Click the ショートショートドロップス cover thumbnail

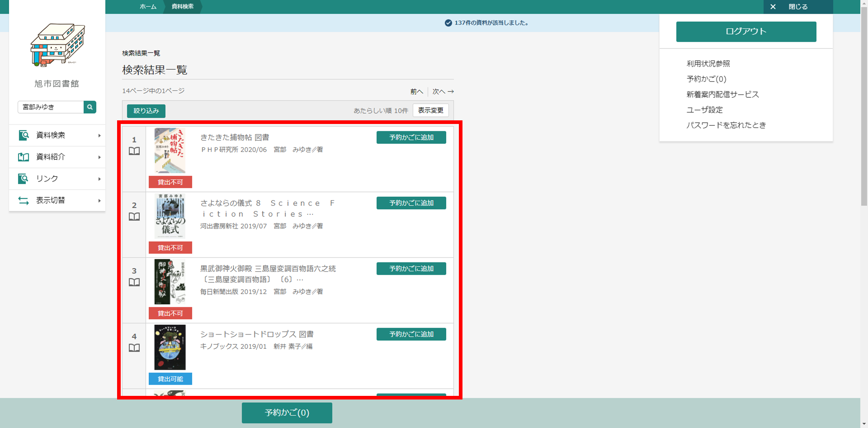point(170,347)
